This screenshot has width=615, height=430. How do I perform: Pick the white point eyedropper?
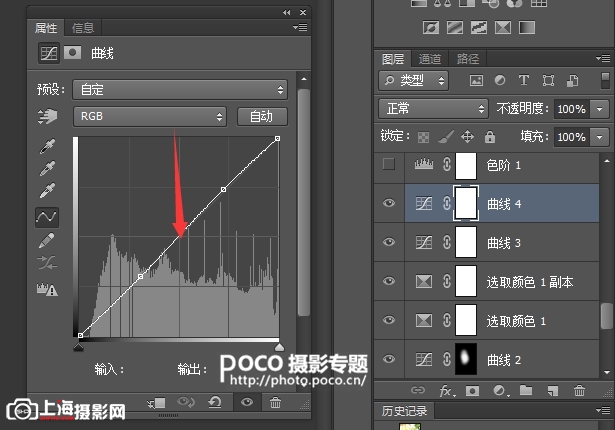[47, 190]
